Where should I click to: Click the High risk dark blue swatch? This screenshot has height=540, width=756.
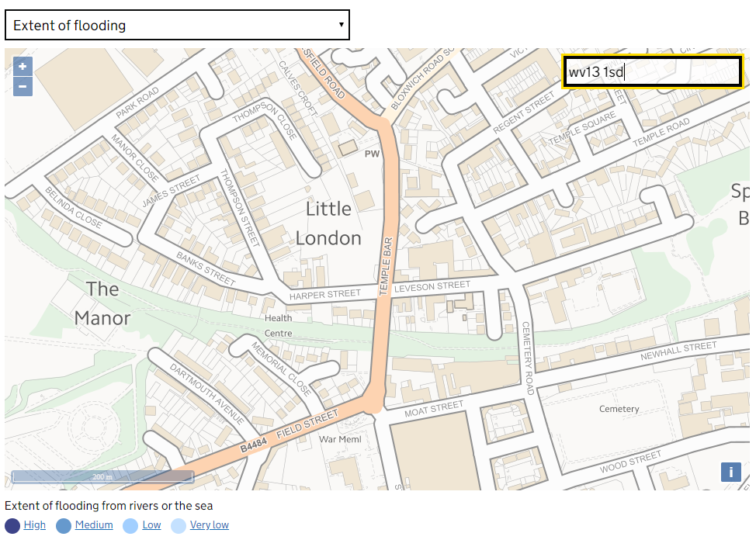coord(12,526)
